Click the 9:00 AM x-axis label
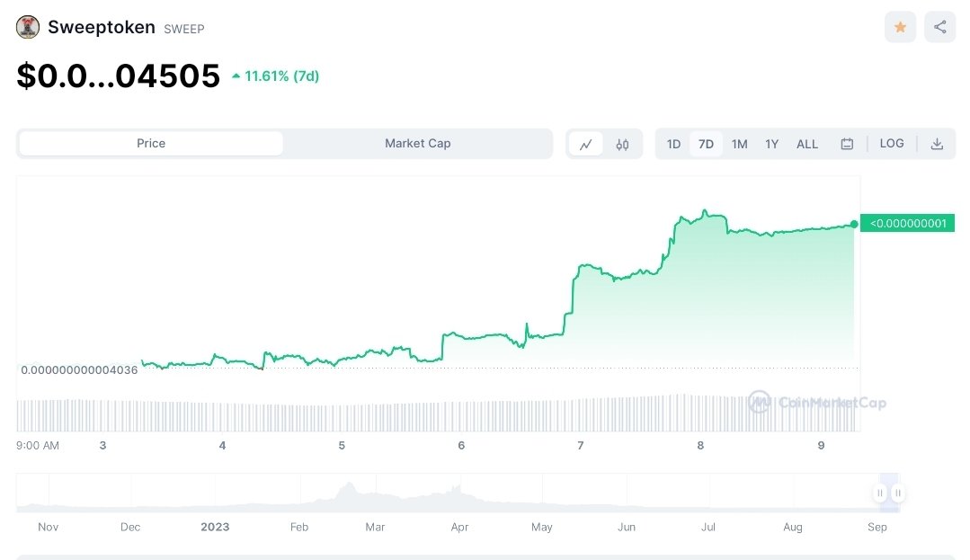 click(x=38, y=446)
